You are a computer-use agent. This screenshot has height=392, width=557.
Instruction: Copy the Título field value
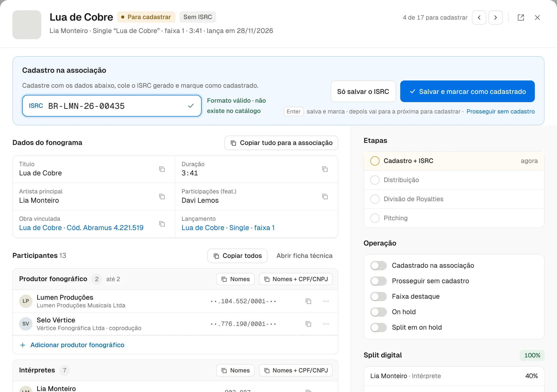pyautogui.click(x=162, y=169)
